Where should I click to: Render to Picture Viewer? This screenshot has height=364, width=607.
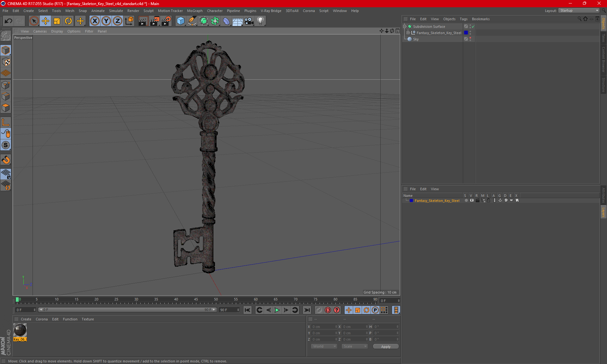pos(154,21)
